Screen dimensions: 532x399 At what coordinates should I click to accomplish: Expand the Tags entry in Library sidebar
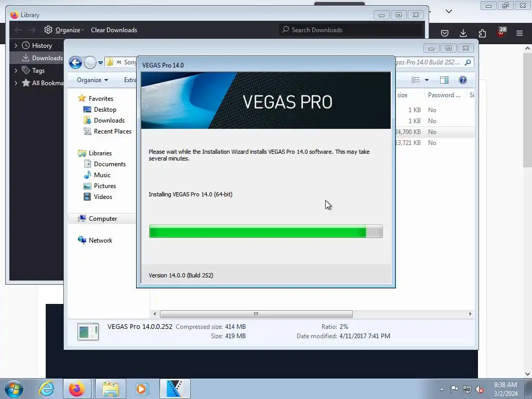click(x=16, y=71)
